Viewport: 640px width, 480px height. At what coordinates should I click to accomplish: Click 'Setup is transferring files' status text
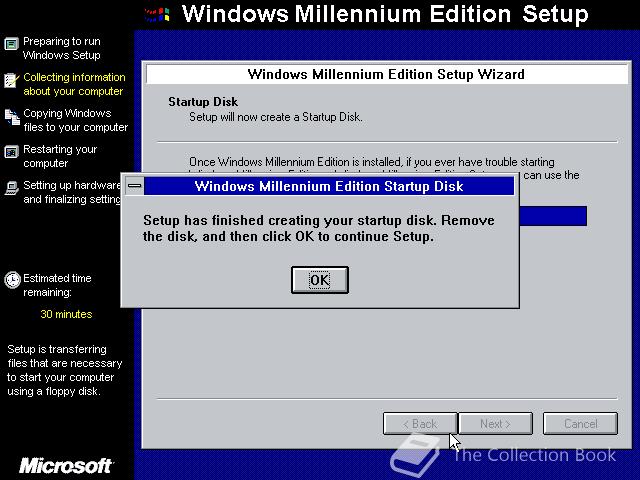pyautogui.click(x=64, y=370)
